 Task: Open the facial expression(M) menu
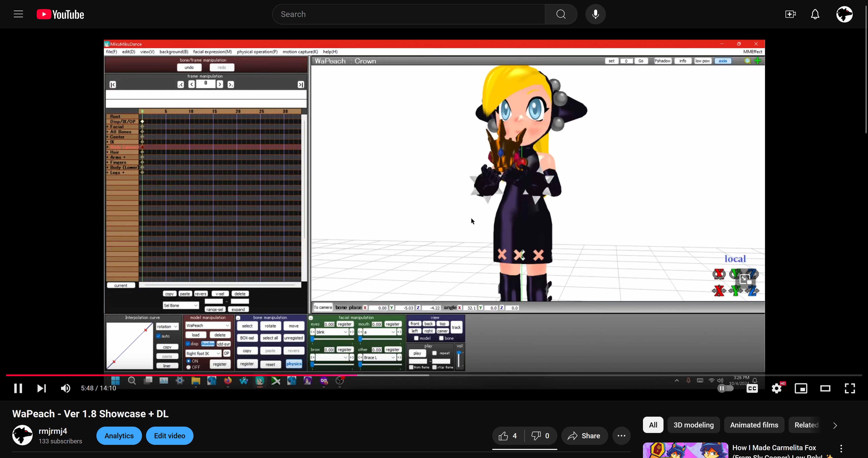point(213,52)
